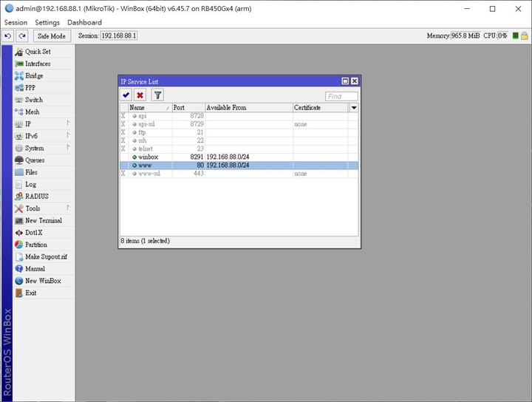532x402 pixels.
Task: Open the Mesh section
Action: pyautogui.click(x=44, y=112)
